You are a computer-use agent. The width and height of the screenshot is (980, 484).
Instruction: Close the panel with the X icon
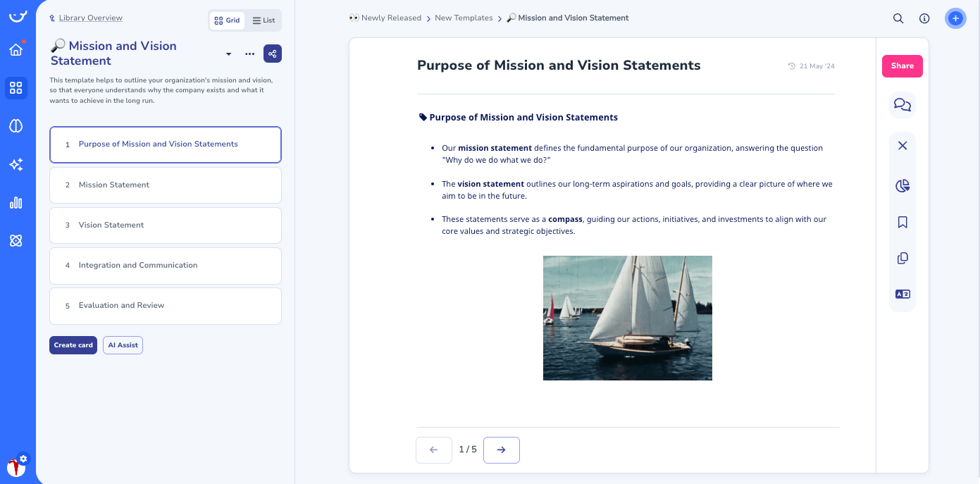tap(903, 145)
